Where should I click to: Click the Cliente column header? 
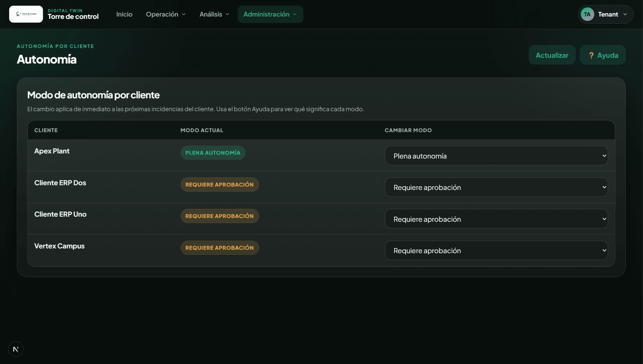46,130
